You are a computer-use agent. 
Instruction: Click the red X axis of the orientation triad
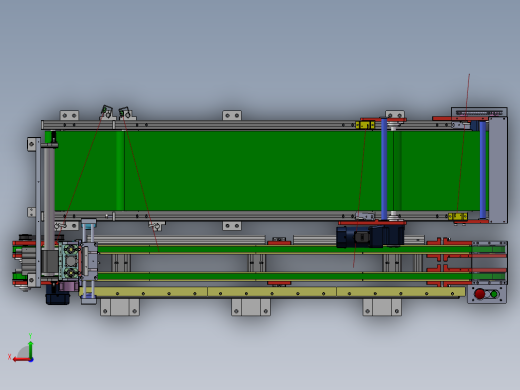(x=22, y=359)
